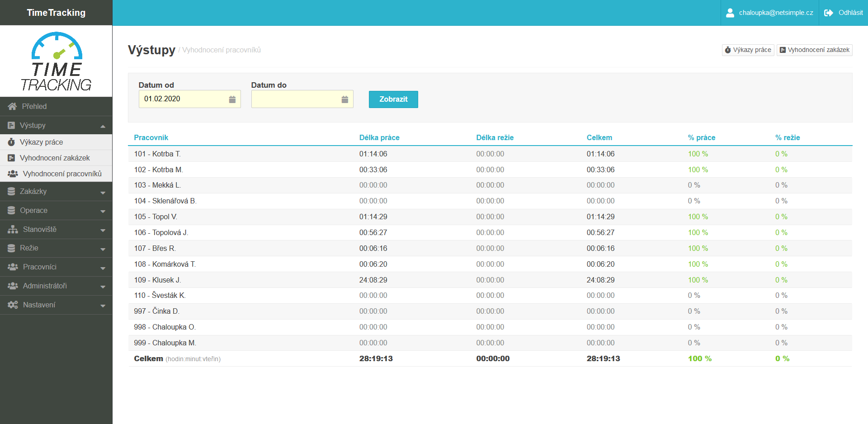Click work duration 24:08:29 for Klusek

(x=373, y=280)
